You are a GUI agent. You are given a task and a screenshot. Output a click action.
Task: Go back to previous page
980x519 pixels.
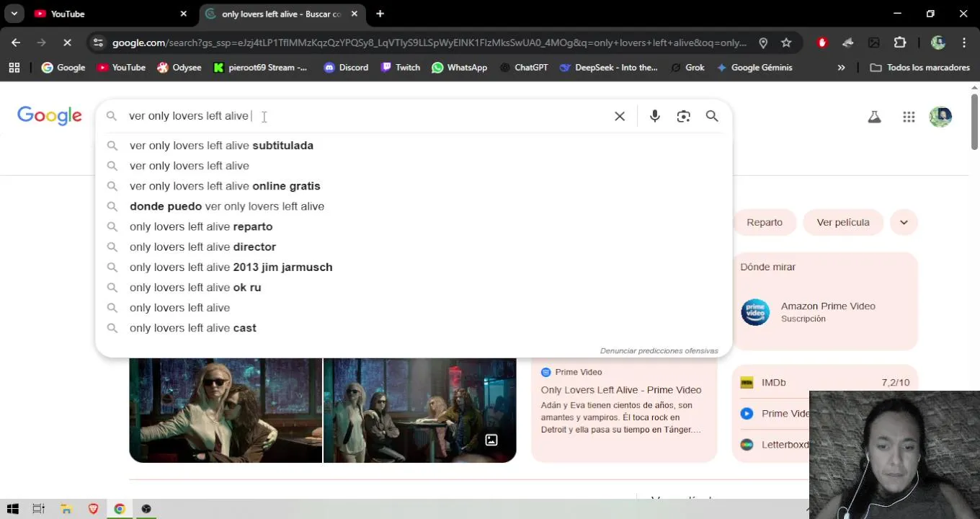click(x=16, y=43)
